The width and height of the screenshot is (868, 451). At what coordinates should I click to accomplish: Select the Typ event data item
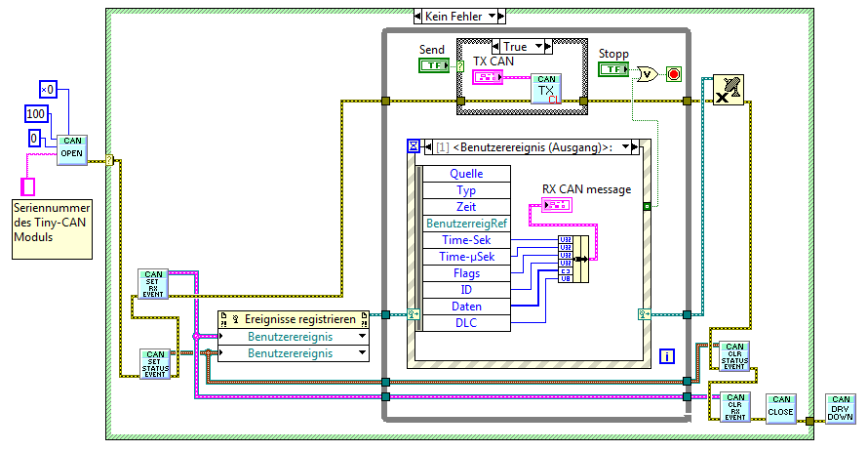point(466,190)
